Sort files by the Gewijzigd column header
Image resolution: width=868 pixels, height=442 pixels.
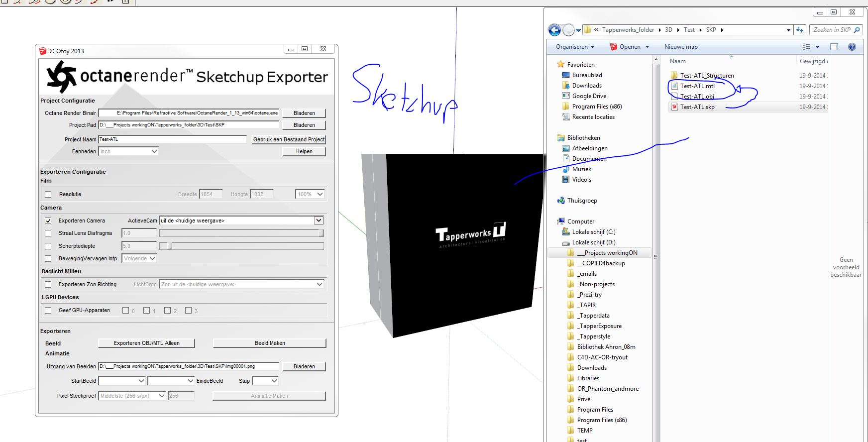[813, 61]
